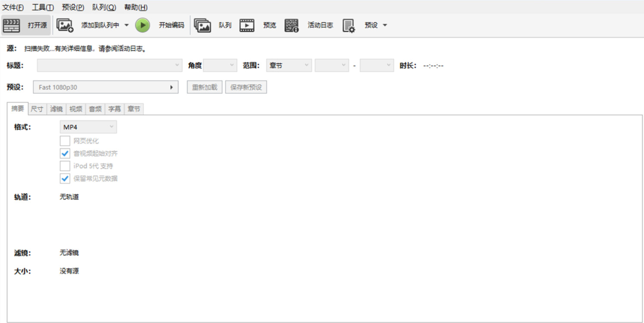Switch to the 摘要 tab
The image size is (644, 323).
click(x=18, y=109)
